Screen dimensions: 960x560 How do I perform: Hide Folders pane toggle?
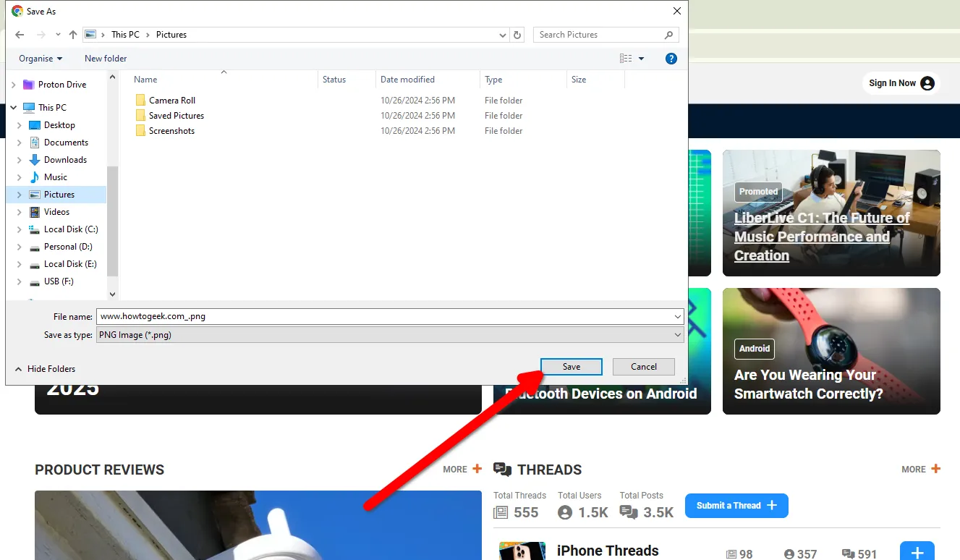[45, 369]
